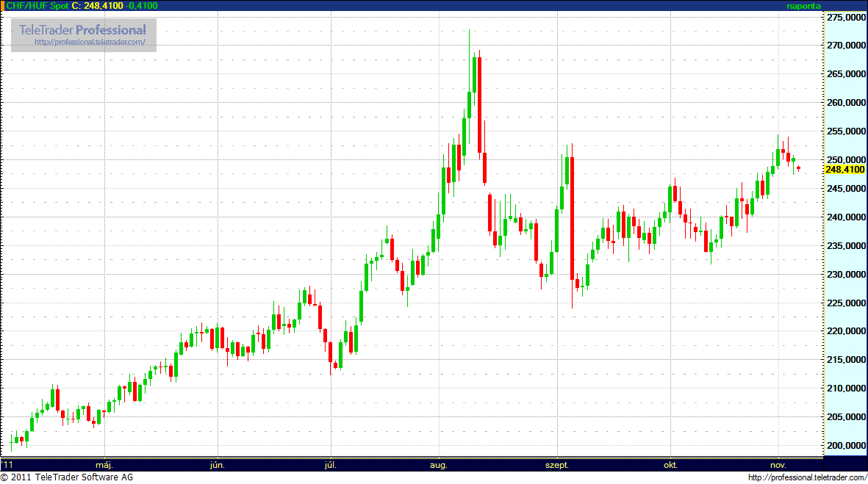Click the naponta interval label
The height and width of the screenshot is (484, 868).
point(803,6)
